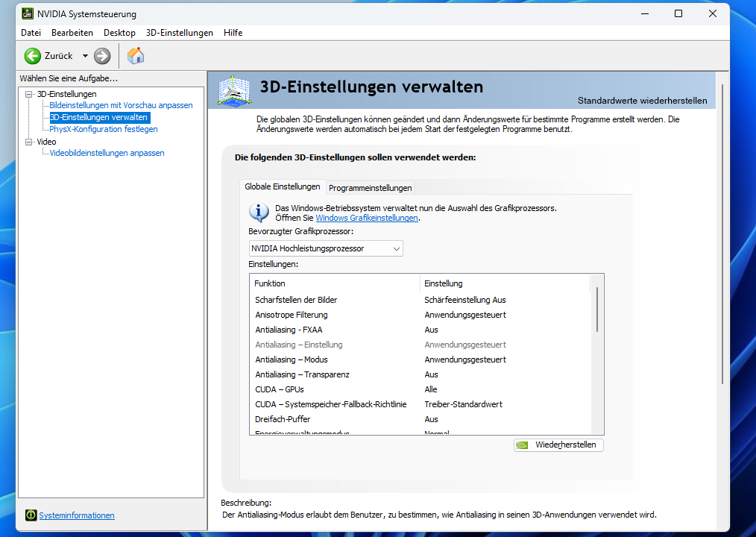Viewport: 756px width, 537px height.
Task: Open Videobildeinstellungen anpassen
Action: (x=107, y=153)
